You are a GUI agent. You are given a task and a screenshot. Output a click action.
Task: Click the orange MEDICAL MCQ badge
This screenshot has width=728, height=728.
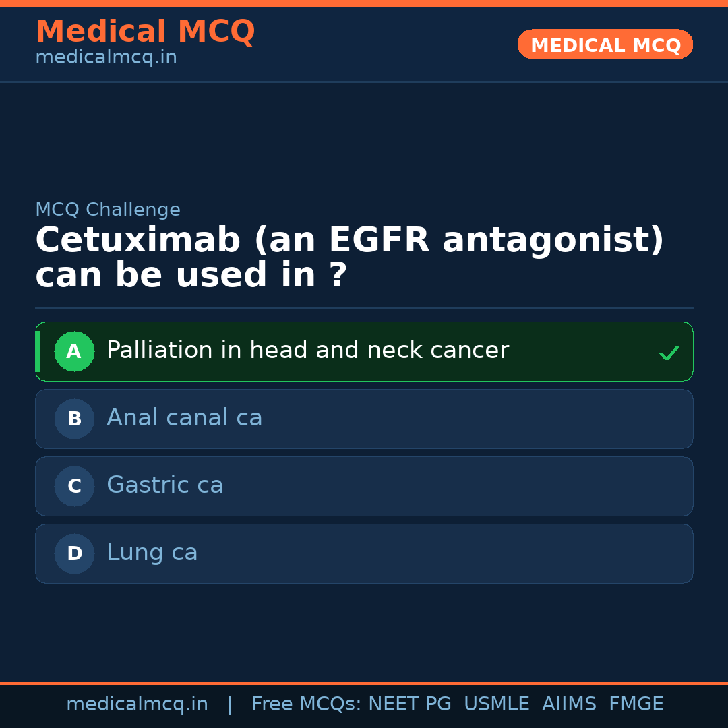(x=605, y=44)
